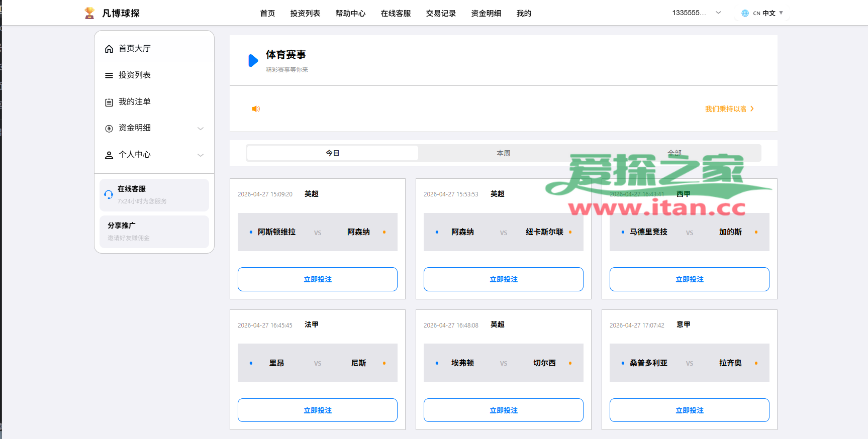
Task: Open the home hall house icon
Action: pos(109,49)
